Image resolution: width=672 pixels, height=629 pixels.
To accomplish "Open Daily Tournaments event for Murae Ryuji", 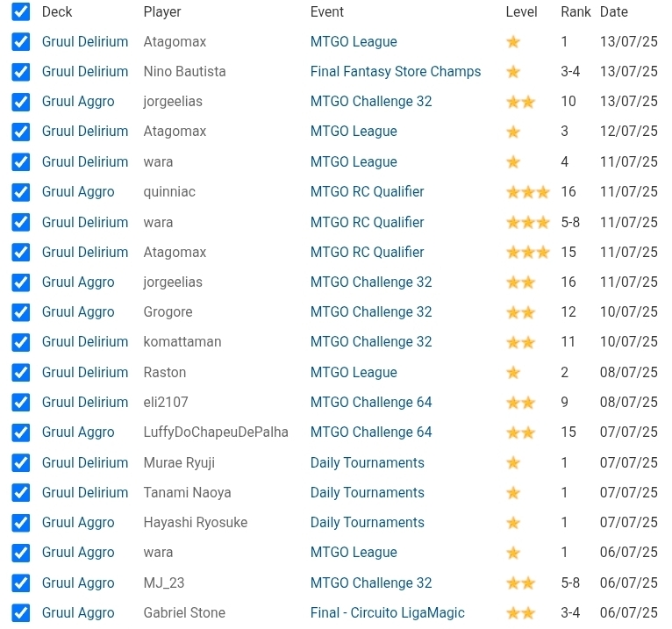I will pyautogui.click(x=368, y=462).
